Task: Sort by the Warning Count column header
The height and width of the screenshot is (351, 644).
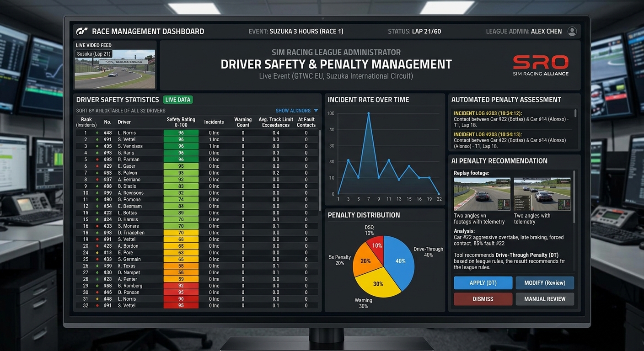Action: [x=243, y=122]
